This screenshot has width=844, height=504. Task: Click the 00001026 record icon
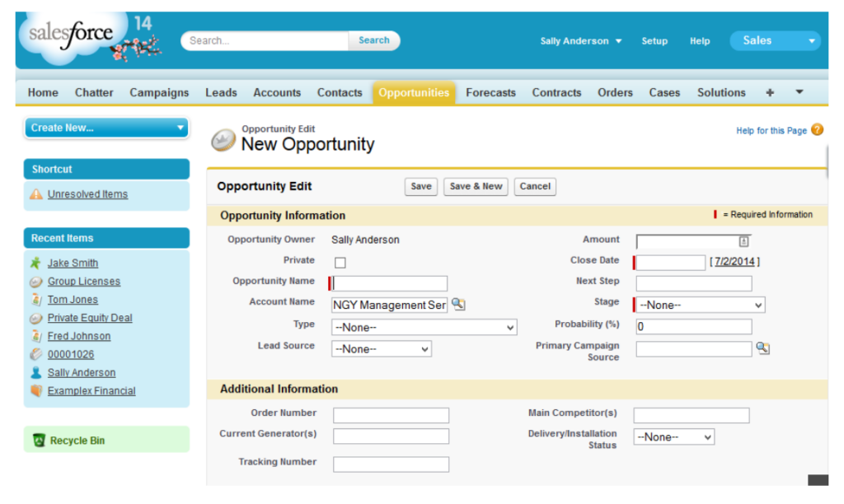click(x=35, y=354)
